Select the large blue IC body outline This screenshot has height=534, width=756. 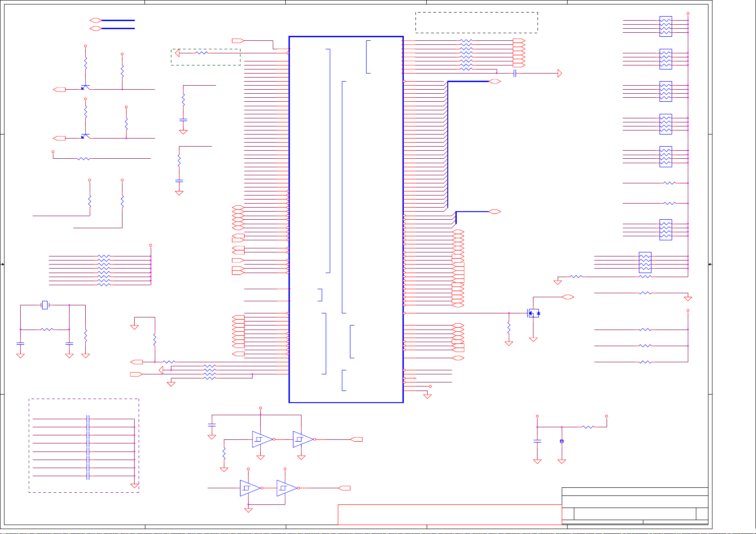pyautogui.click(x=346, y=219)
